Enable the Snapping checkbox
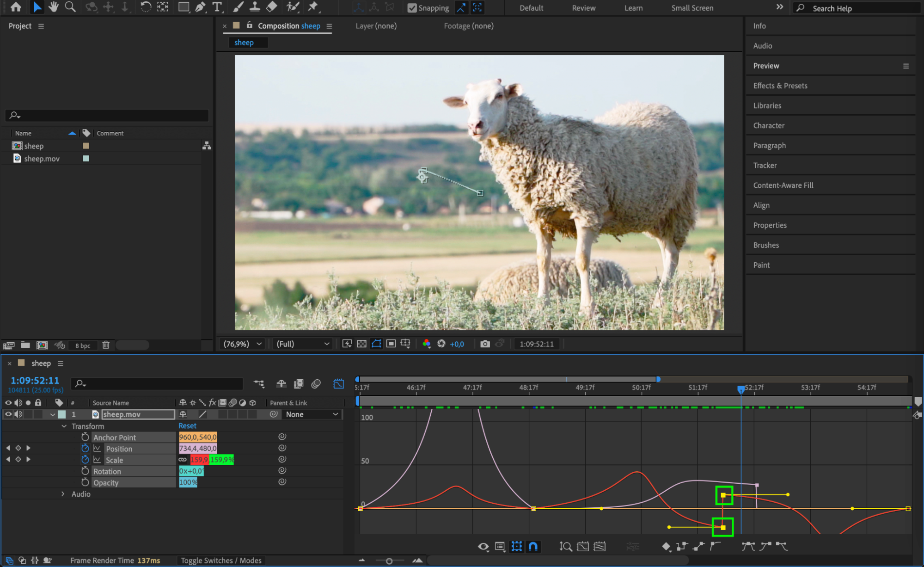This screenshot has height=567, width=924. (x=412, y=8)
